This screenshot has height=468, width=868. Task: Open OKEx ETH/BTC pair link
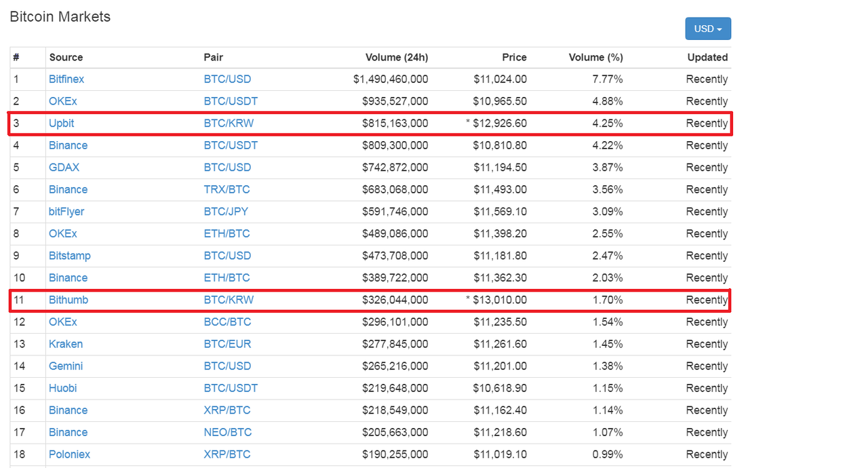tap(226, 233)
